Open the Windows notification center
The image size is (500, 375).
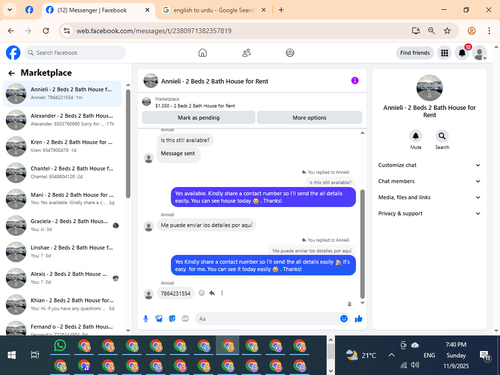[x=485, y=356]
